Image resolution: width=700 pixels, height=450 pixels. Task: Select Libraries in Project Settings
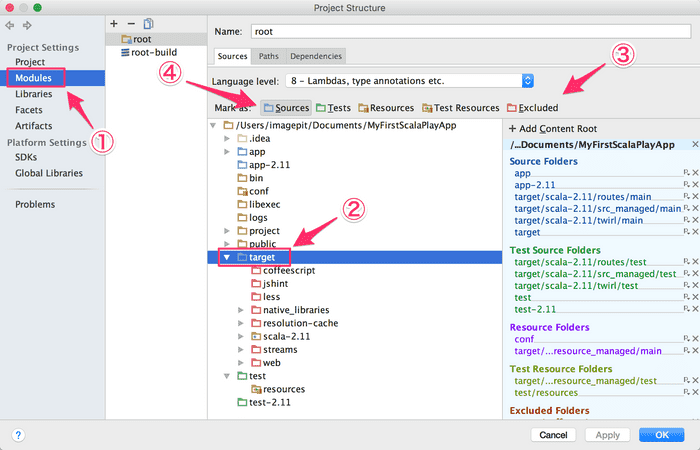(x=34, y=94)
